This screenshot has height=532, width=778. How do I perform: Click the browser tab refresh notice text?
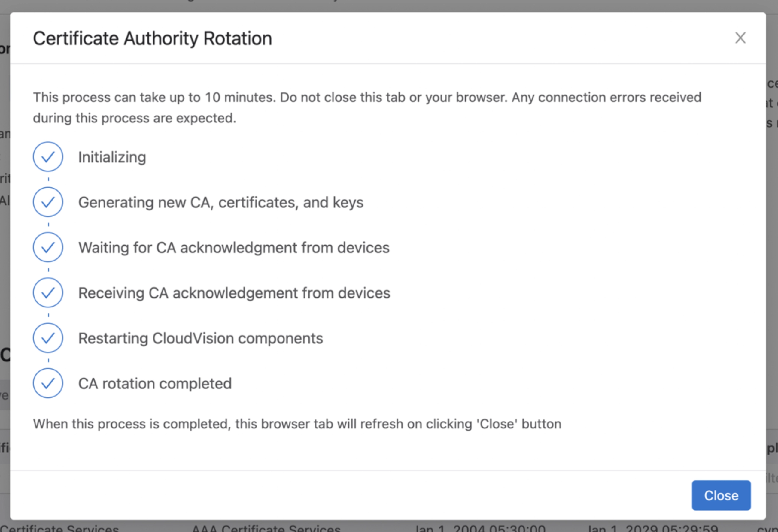[297, 424]
